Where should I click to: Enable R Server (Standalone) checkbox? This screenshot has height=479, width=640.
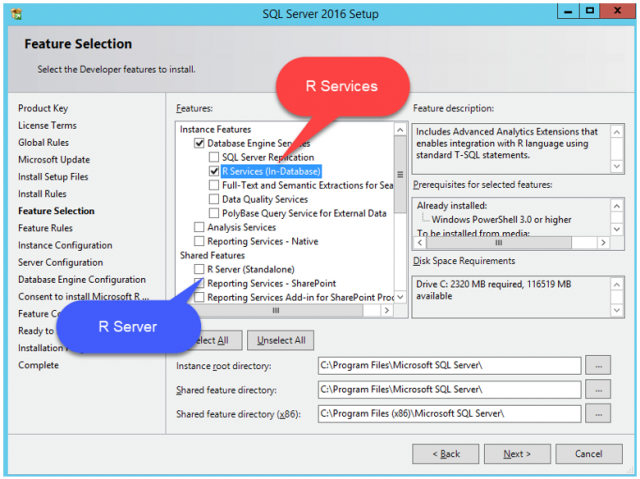point(199,269)
